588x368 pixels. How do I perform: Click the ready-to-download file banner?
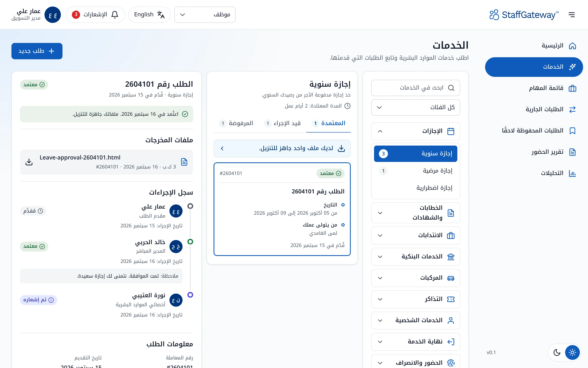282,148
